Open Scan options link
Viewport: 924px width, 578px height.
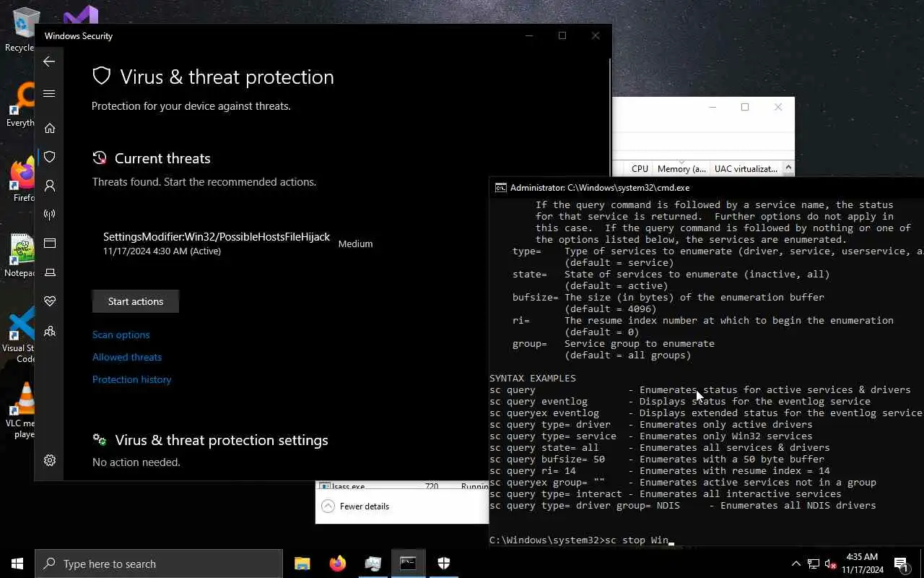coord(121,335)
